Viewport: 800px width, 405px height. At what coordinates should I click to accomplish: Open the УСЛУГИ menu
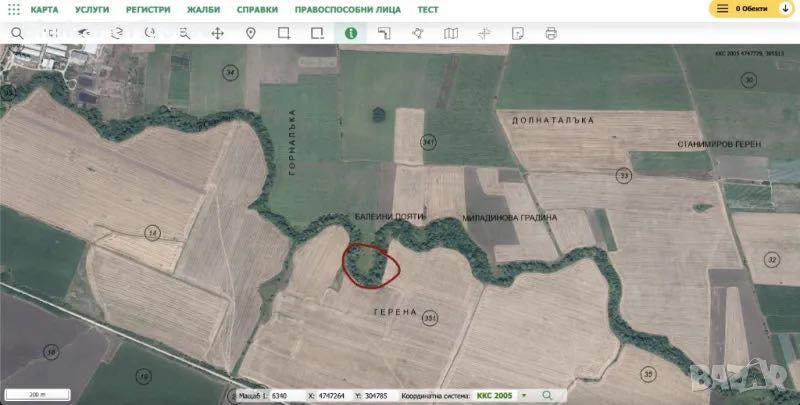(x=92, y=10)
